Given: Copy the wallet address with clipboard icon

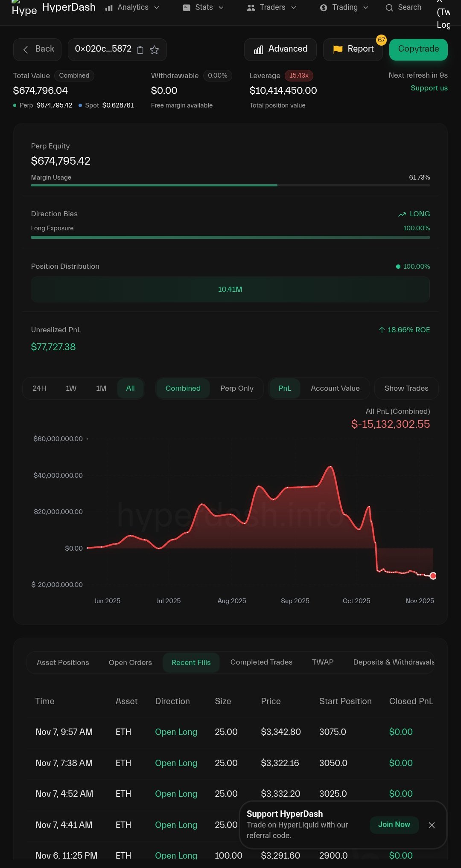Looking at the screenshot, I should tap(140, 50).
